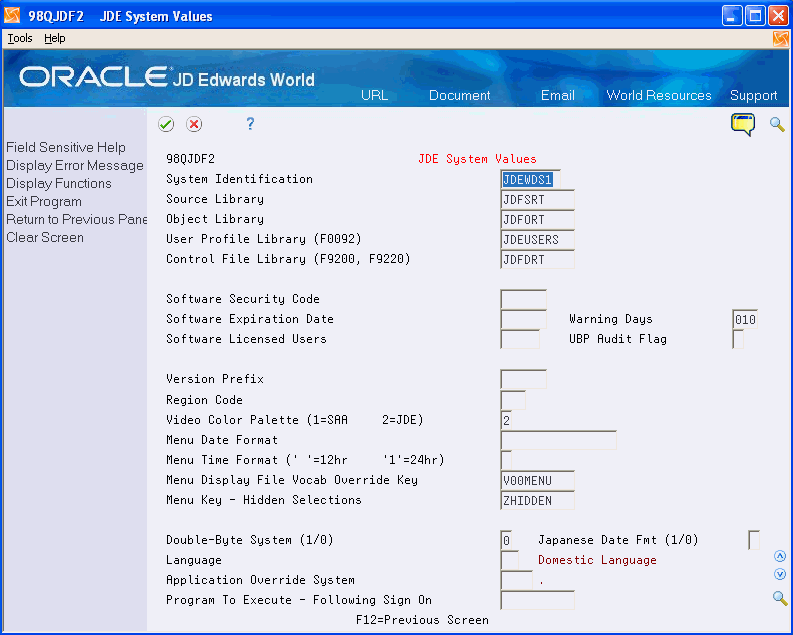Click the Double-Byte System field
This screenshot has height=635, width=793.
[x=506, y=540]
